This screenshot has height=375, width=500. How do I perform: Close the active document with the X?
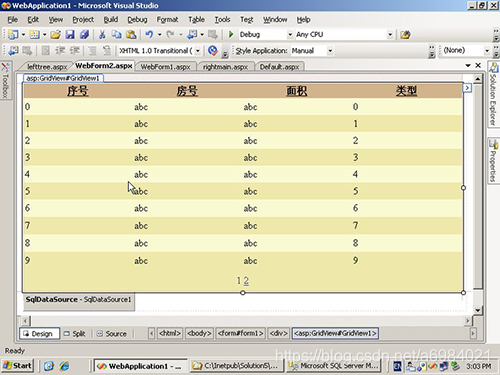pos(478,65)
